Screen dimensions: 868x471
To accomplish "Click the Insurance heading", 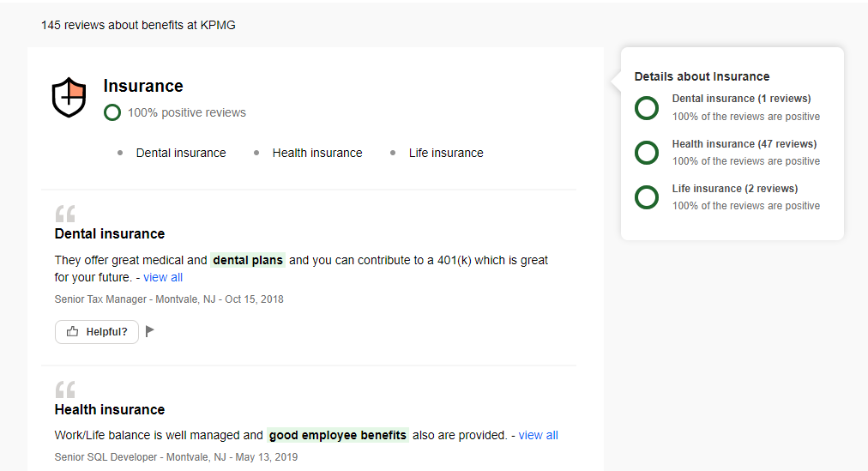I will (x=143, y=86).
